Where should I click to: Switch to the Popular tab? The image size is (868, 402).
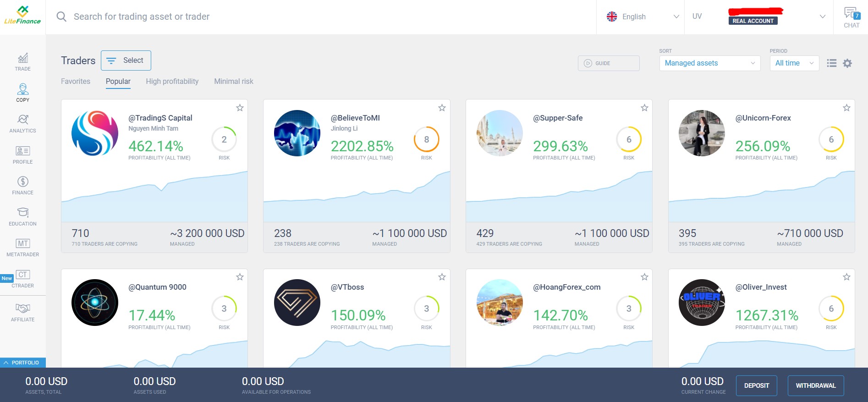click(x=118, y=81)
